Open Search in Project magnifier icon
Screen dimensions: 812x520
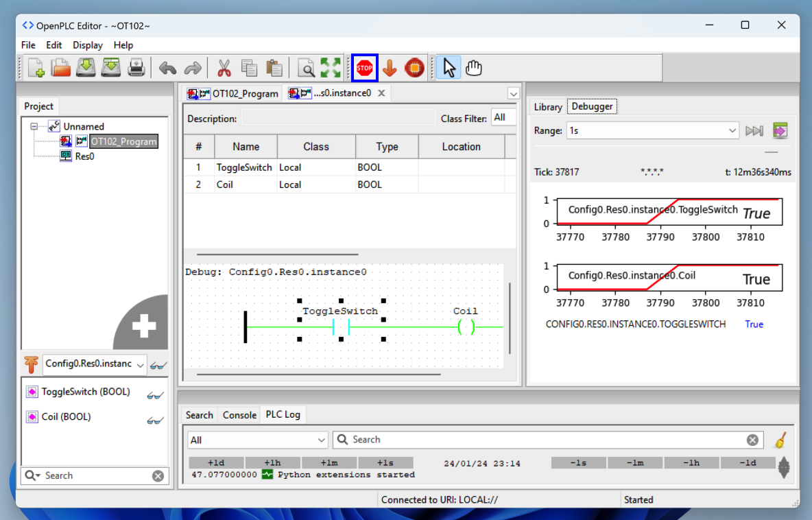(x=306, y=68)
